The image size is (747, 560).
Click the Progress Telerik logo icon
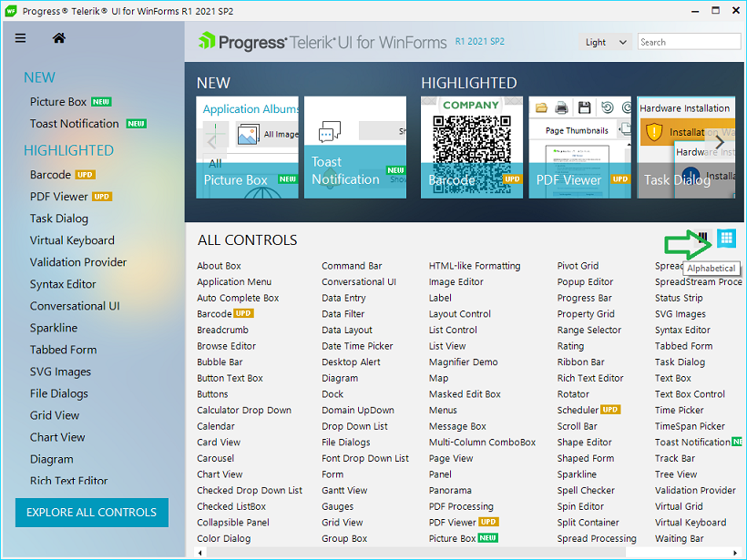pos(207,42)
